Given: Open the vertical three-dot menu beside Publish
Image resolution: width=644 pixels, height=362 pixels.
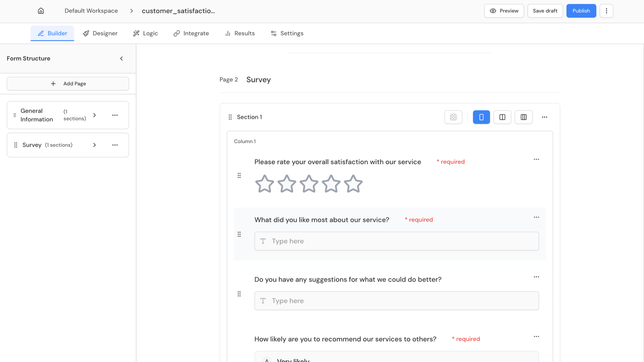Looking at the screenshot, I should (x=606, y=11).
